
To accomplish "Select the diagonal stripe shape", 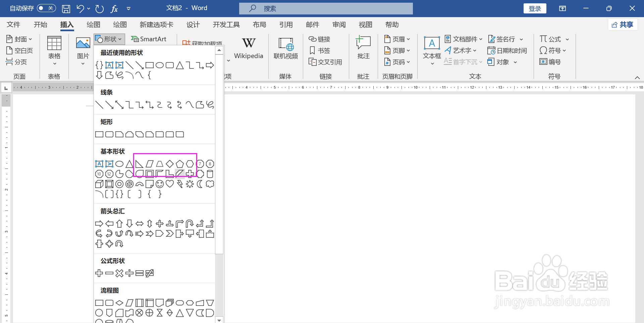I will click(180, 174).
